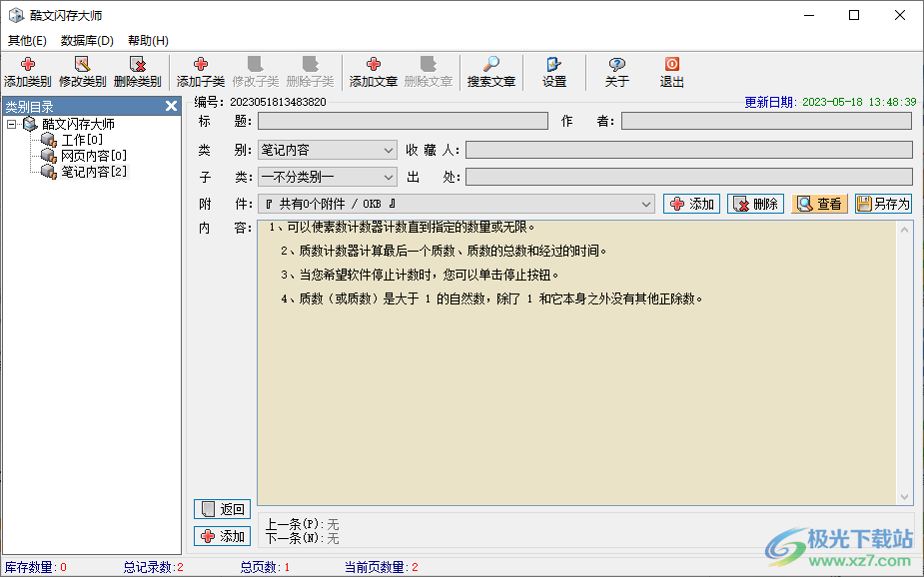Select the 酷文闪存大师 root node
The width and height of the screenshot is (924, 577).
click(78, 124)
